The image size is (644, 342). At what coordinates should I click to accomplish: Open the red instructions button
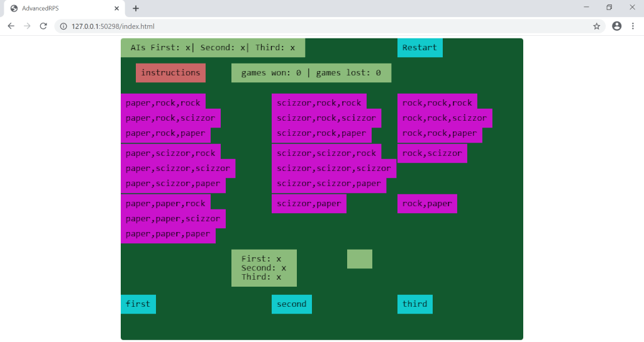[170, 73]
